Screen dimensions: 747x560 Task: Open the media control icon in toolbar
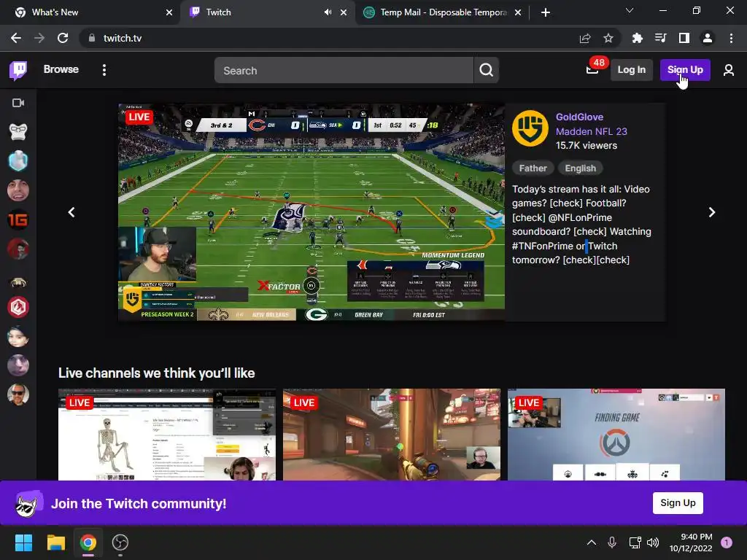pyautogui.click(x=661, y=38)
